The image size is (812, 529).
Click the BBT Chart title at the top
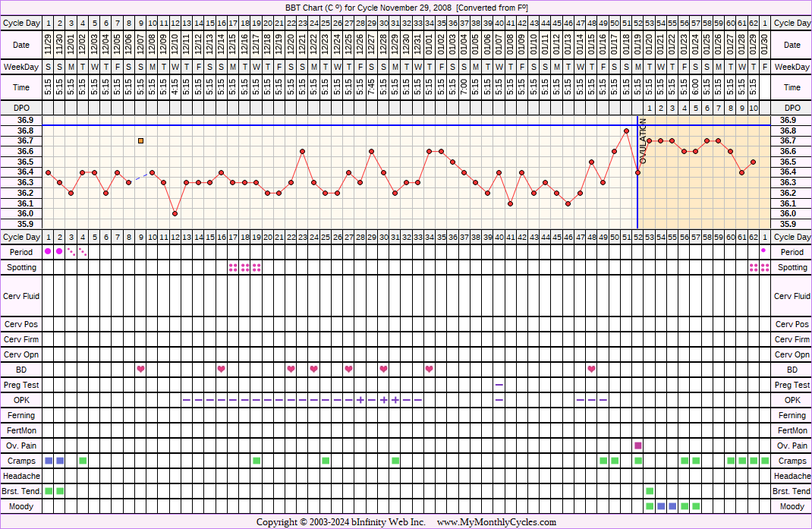pos(405,7)
